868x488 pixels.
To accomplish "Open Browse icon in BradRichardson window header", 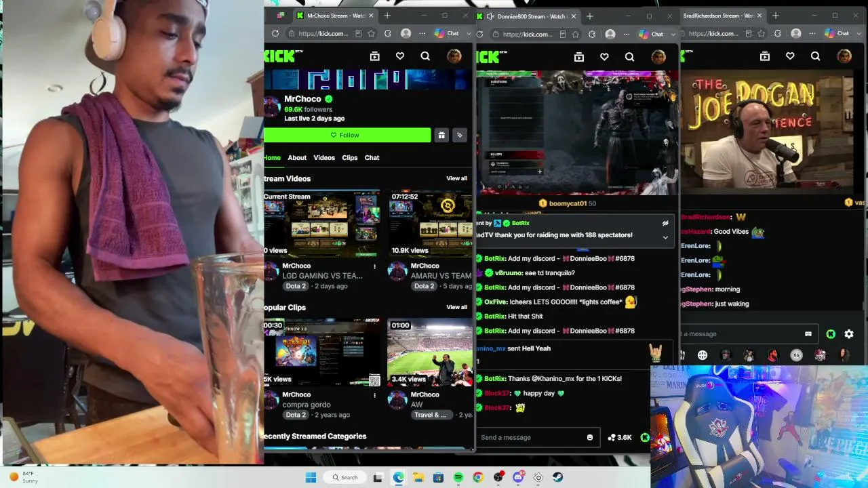I will click(x=765, y=57).
